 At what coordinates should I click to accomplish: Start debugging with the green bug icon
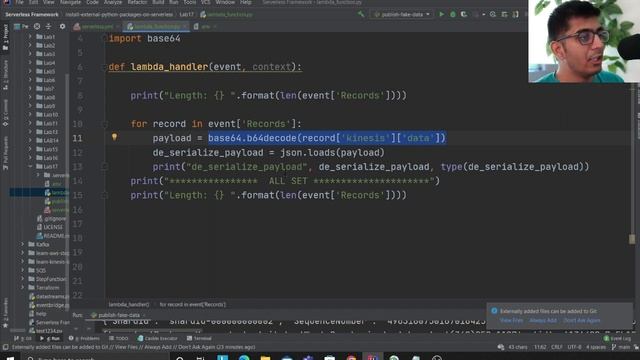(x=453, y=14)
